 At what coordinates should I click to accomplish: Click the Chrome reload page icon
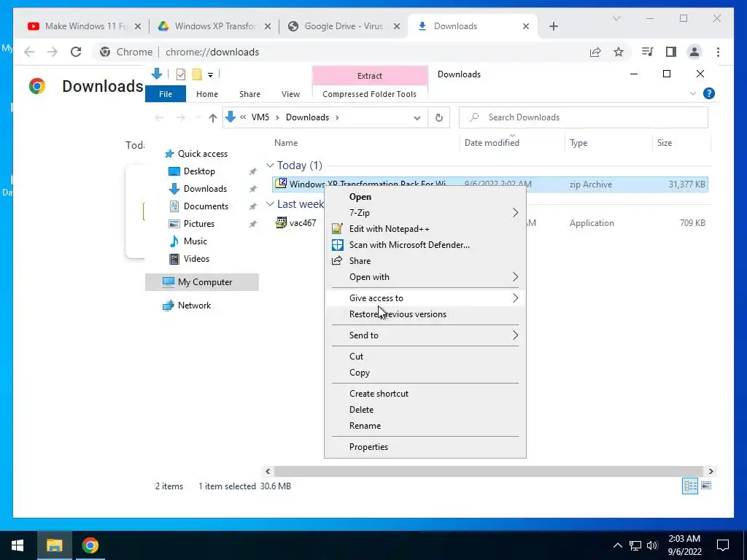click(76, 52)
